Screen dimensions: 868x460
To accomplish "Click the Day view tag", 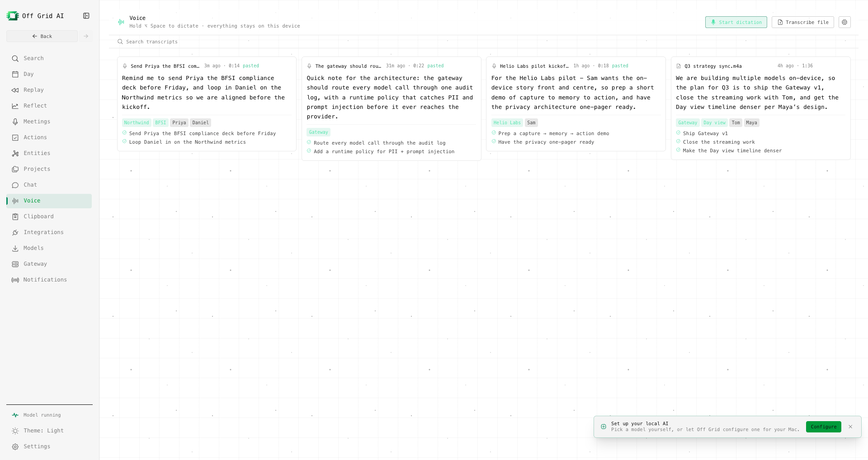I will (x=714, y=122).
